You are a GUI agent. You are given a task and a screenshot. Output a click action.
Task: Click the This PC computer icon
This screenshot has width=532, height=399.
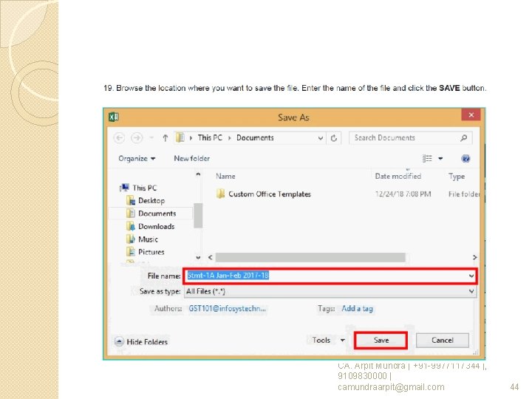point(125,187)
